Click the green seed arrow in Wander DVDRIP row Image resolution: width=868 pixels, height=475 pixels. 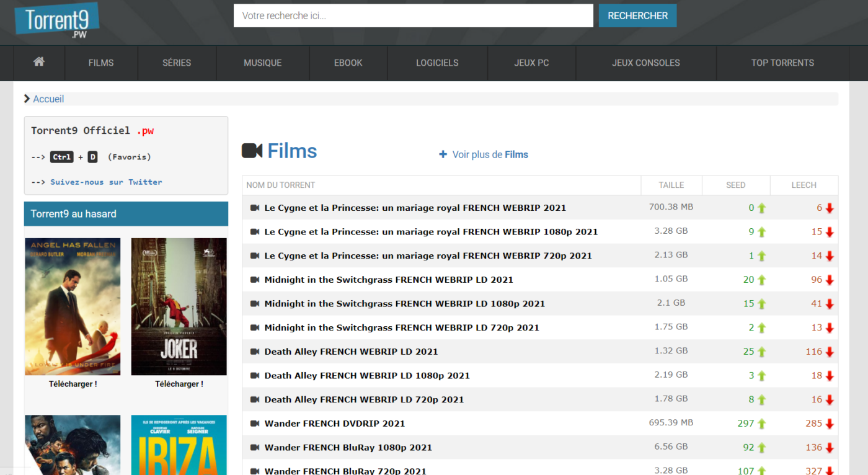[761, 424]
